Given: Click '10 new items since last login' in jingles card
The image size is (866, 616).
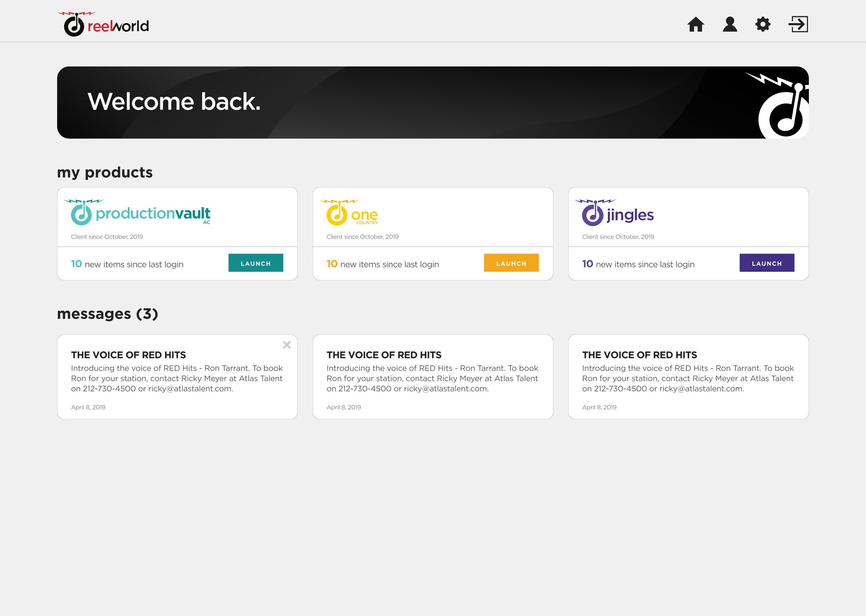Looking at the screenshot, I should [638, 264].
